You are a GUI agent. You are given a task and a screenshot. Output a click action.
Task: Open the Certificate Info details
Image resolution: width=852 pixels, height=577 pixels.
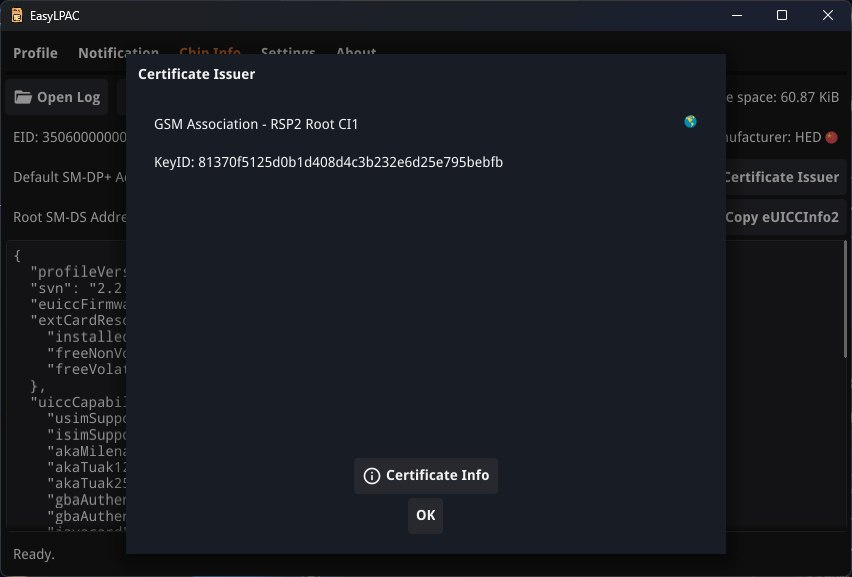(426, 476)
